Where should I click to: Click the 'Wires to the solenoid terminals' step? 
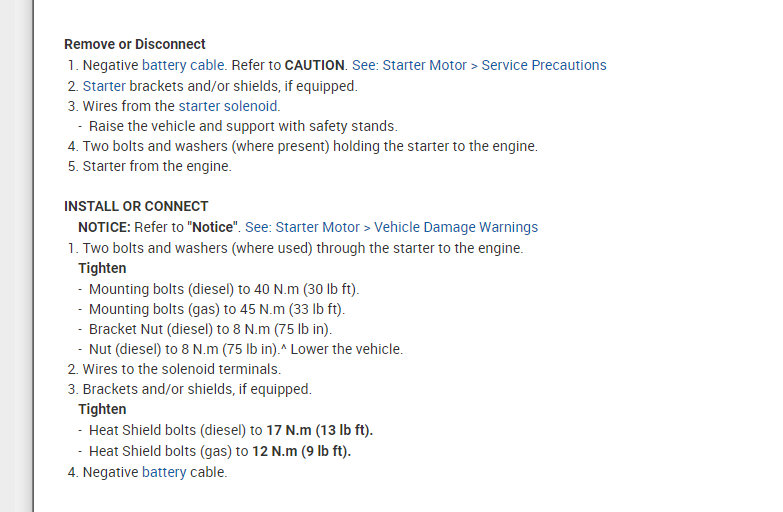coord(181,369)
